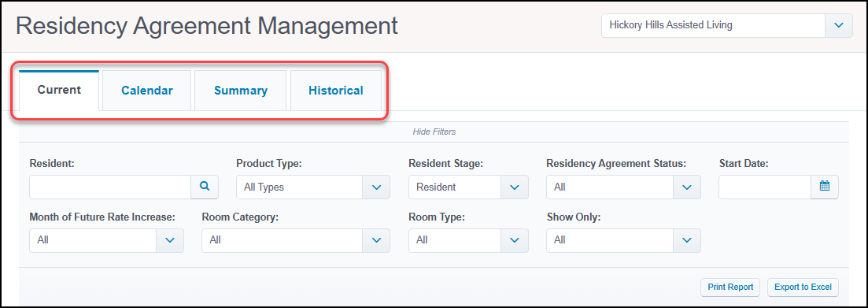Click the Product Type label
This screenshot has height=308, width=868.
pos(269,163)
